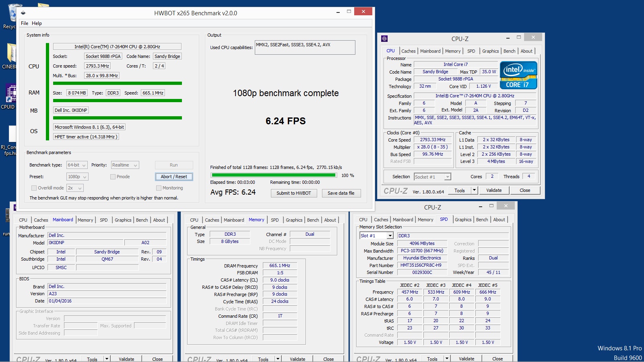The image size is (644, 362).
Task: Click the Used CPU capabilities text box
Action: tap(305, 47)
